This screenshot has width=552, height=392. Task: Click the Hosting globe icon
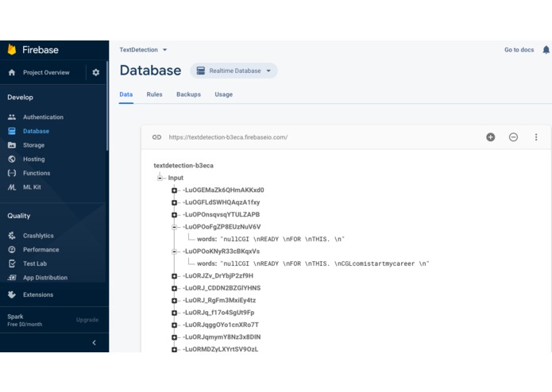point(12,159)
